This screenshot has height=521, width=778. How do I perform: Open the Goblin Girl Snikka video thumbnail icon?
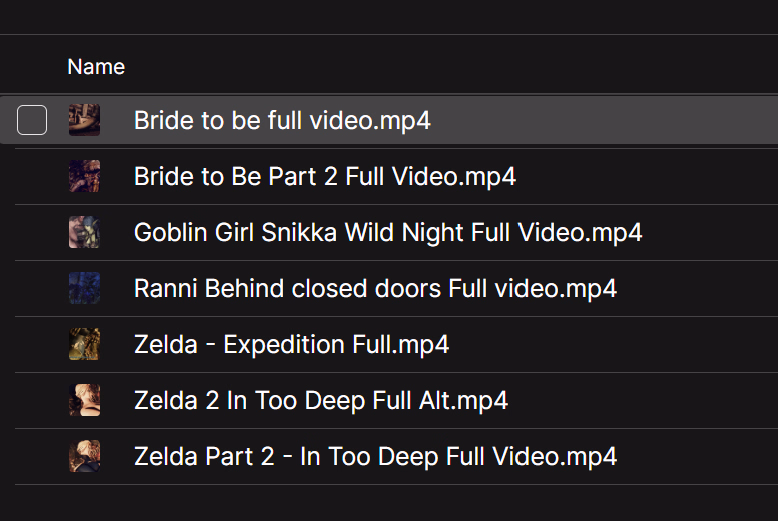[x=84, y=233]
